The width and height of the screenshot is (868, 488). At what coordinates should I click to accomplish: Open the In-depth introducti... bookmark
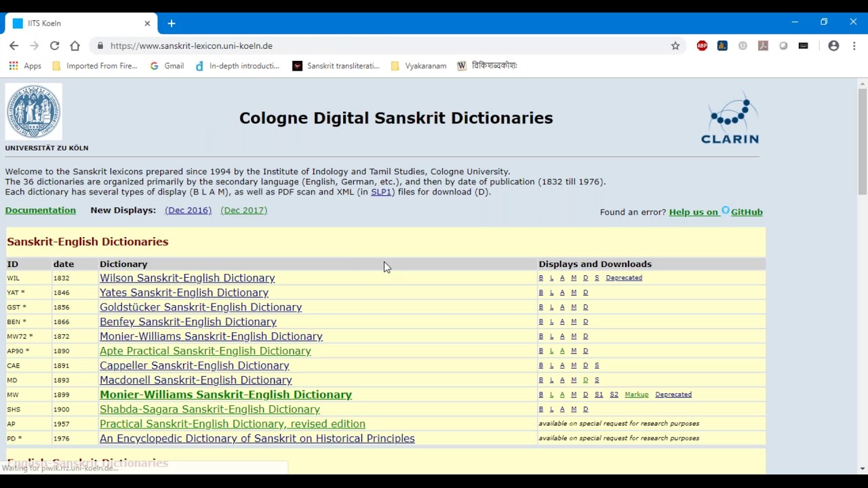[237, 66]
